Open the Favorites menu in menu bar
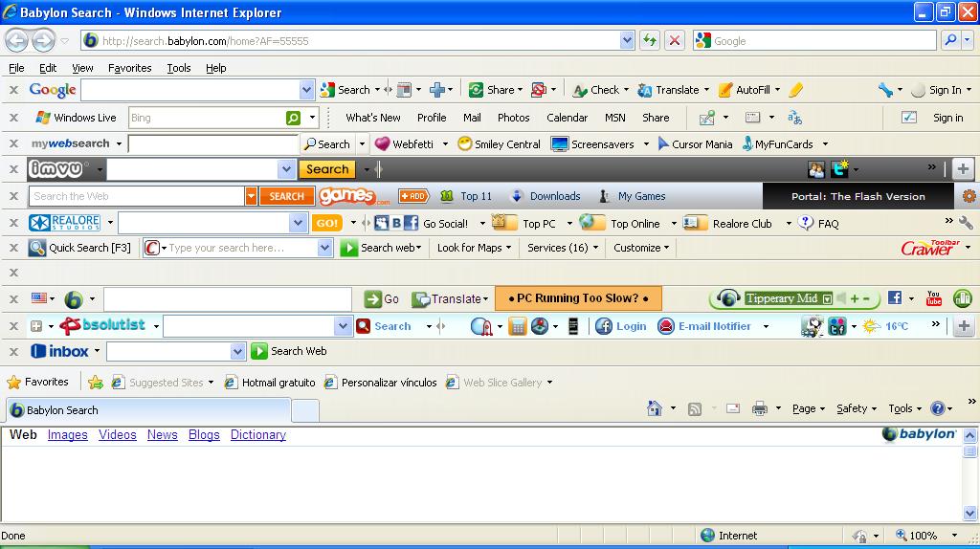 129,68
